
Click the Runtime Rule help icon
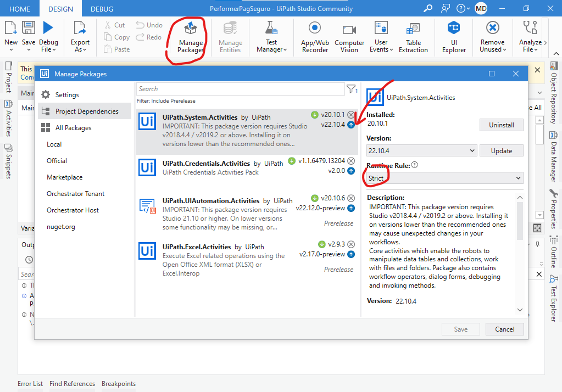[415, 165]
